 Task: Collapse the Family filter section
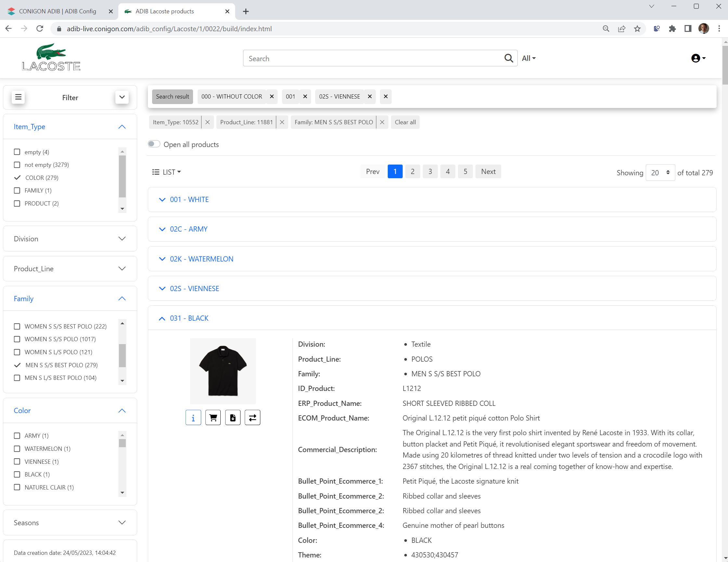click(x=122, y=299)
